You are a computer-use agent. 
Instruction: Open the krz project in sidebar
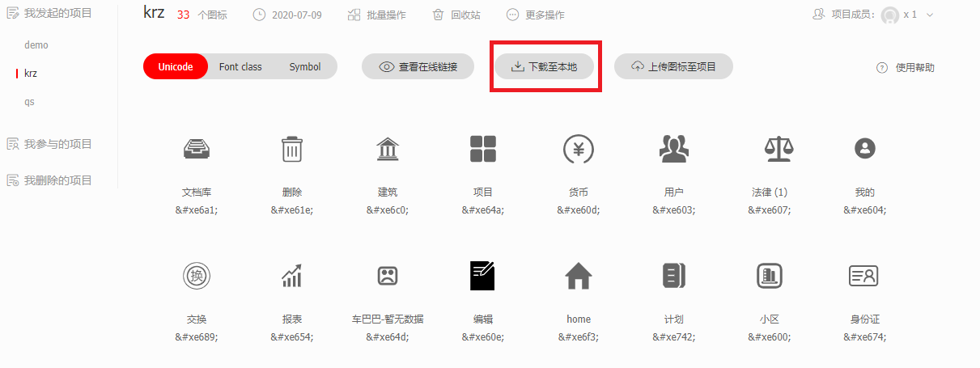(31, 73)
